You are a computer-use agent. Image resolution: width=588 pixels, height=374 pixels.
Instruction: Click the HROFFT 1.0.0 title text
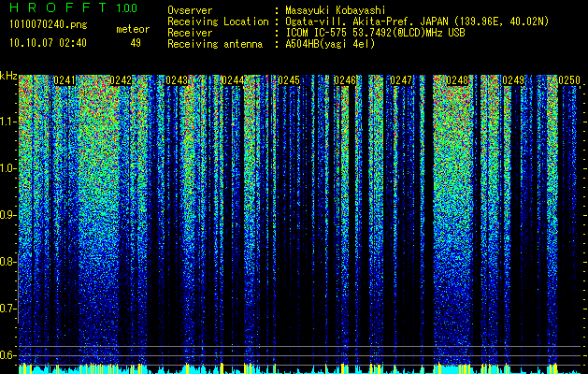[73, 7]
